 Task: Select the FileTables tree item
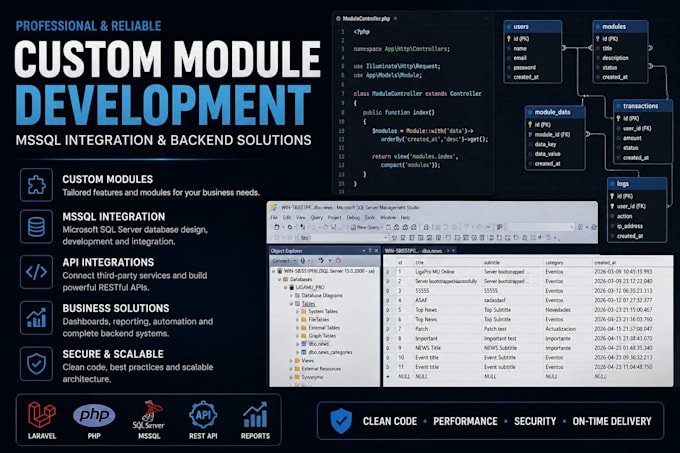(319, 319)
